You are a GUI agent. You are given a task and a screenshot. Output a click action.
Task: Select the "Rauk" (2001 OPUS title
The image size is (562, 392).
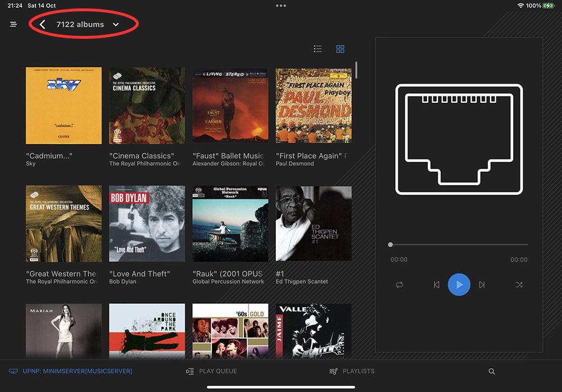click(228, 274)
